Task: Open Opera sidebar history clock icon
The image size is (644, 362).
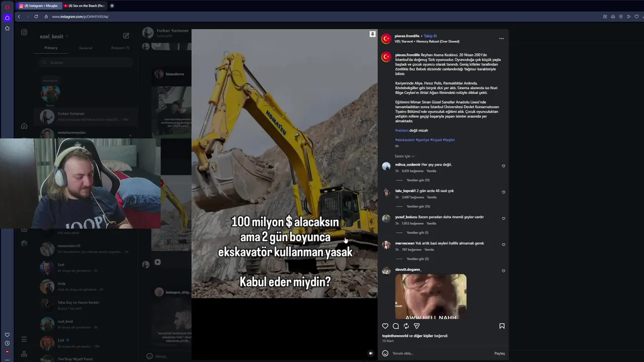Action: (x=7, y=343)
